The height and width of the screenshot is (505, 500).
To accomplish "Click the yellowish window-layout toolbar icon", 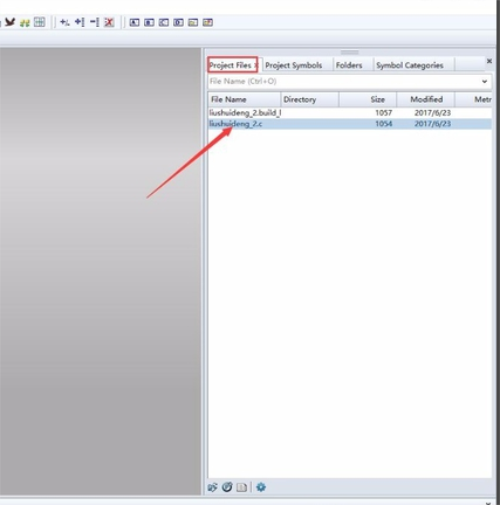I will 193,22.
